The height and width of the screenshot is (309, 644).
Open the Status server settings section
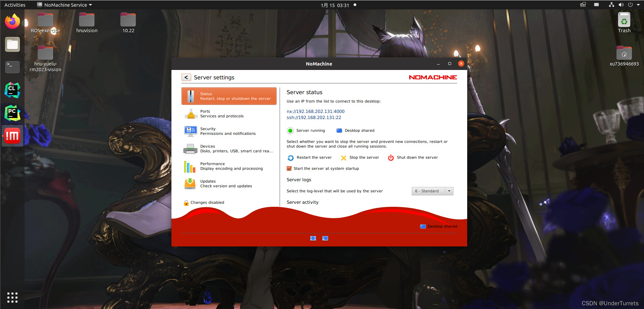point(229,96)
